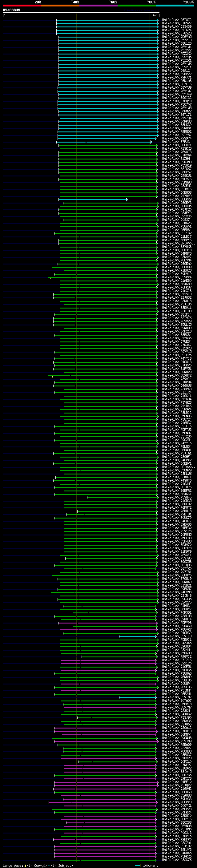Image resolution: width=197 pixels, height=868 pixels.
Task: Open hit UniRef100_B7U528
Action: pyautogui.click(x=177, y=33)
